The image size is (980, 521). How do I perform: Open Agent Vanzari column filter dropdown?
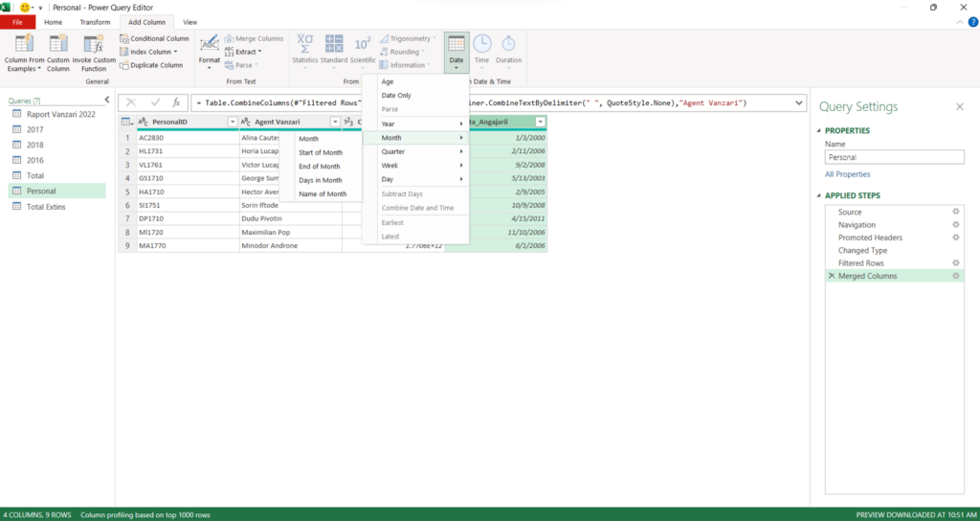pyautogui.click(x=335, y=122)
